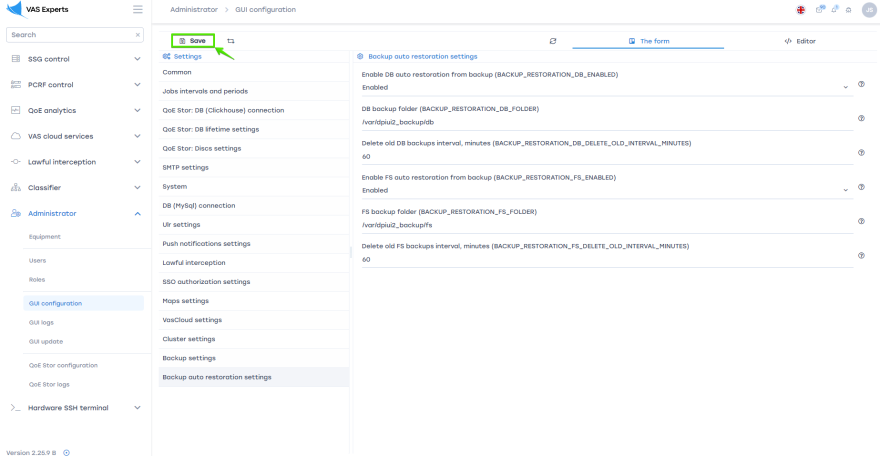Expand the SSG control menu
Viewport: 880px width, 456px height.
pos(137,59)
